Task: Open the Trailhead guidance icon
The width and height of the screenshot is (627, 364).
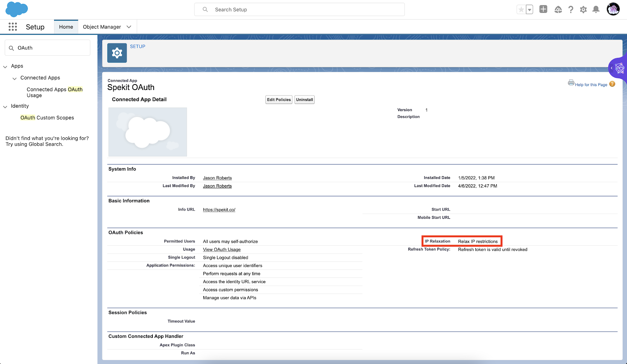Action: click(x=558, y=9)
